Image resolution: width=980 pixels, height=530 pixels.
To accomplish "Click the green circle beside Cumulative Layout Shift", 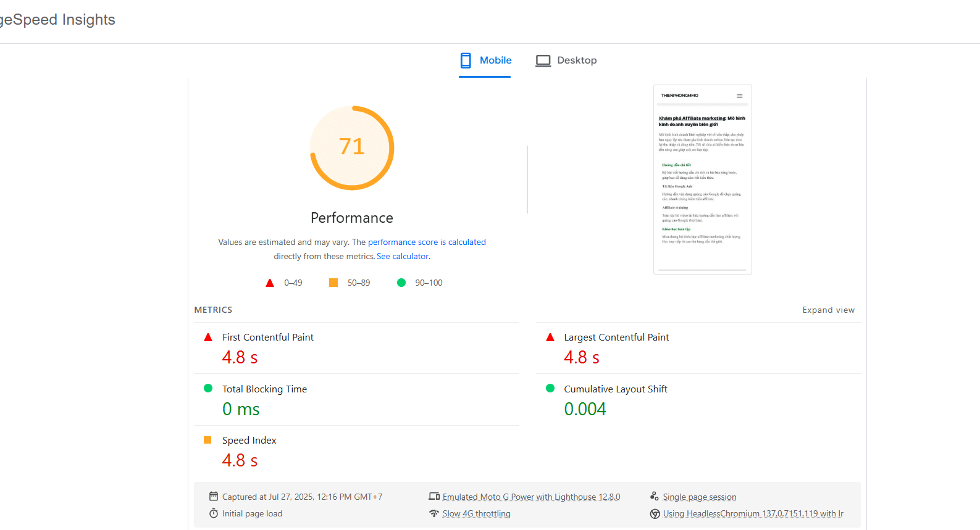I will coord(550,389).
